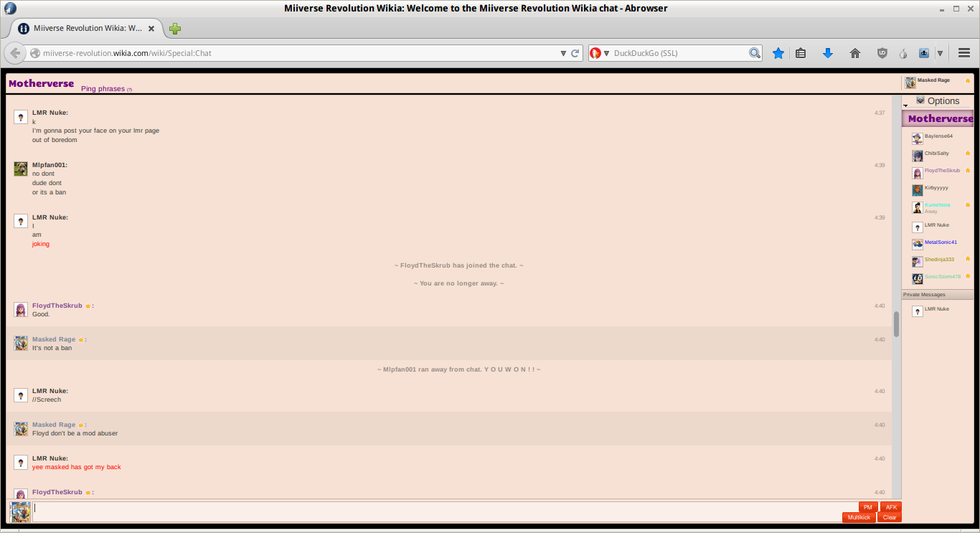The width and height of the screenshot is (980, 533).
Task: Reload the page using the refresh icon
Action: pyautogui.click(x=575, y=53)
